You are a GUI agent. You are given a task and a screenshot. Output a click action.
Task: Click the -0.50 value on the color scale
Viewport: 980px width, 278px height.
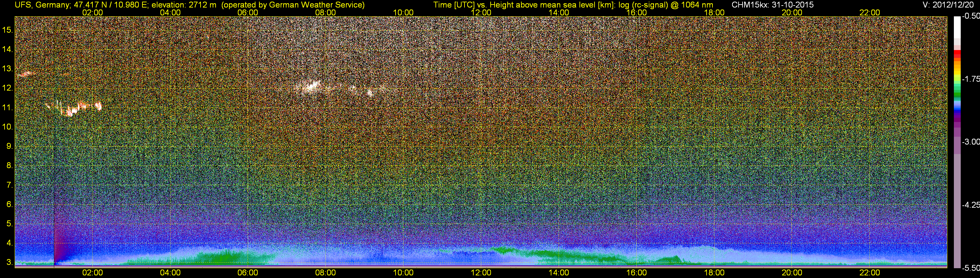(x=971, y=16)
